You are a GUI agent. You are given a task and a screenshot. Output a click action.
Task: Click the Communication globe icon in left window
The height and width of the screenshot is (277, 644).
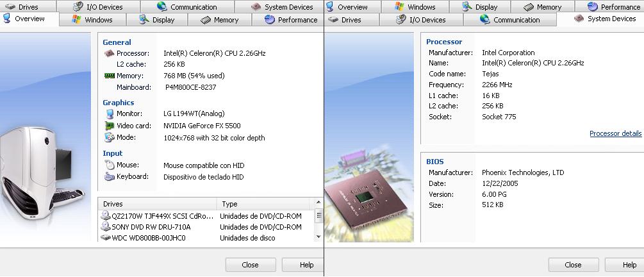click(162, 6)
